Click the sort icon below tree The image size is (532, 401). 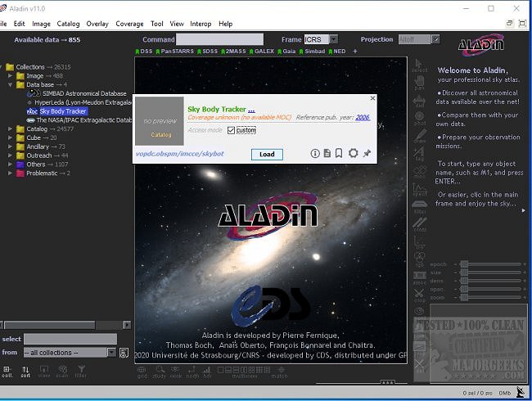click(x=25, y=372)
